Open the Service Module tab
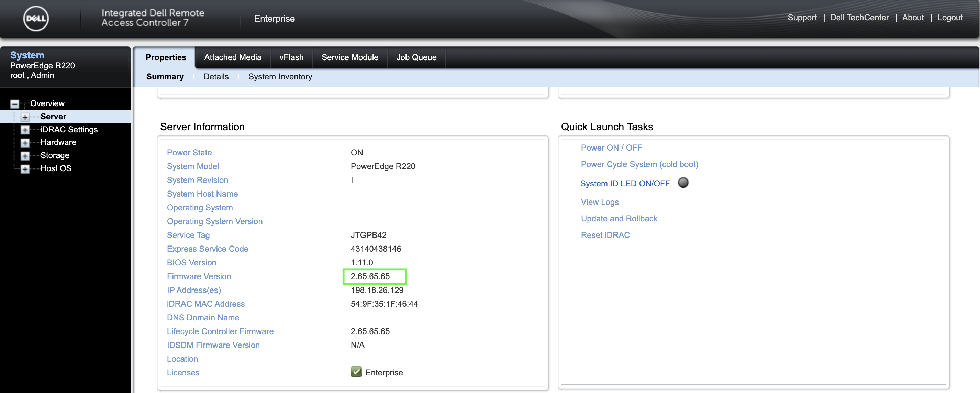980x393 pixels. click(x=349, y=57)
